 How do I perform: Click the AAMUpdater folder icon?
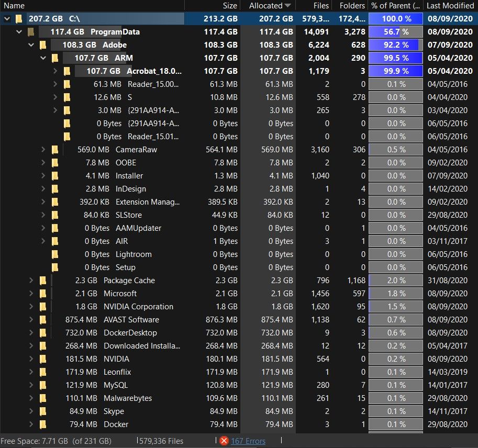click(55, 228)
